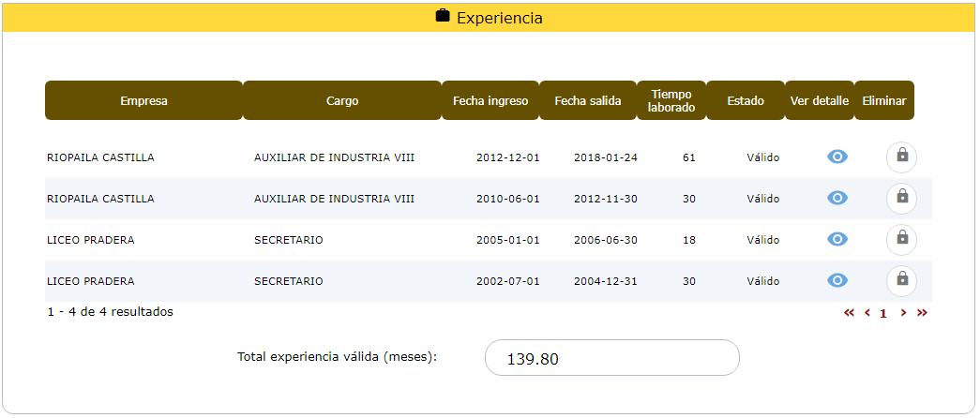This screenshot has width=980, height=418.
Task: Click the lock icon for the 2012-12-01 entry
Action: [901, 157]
